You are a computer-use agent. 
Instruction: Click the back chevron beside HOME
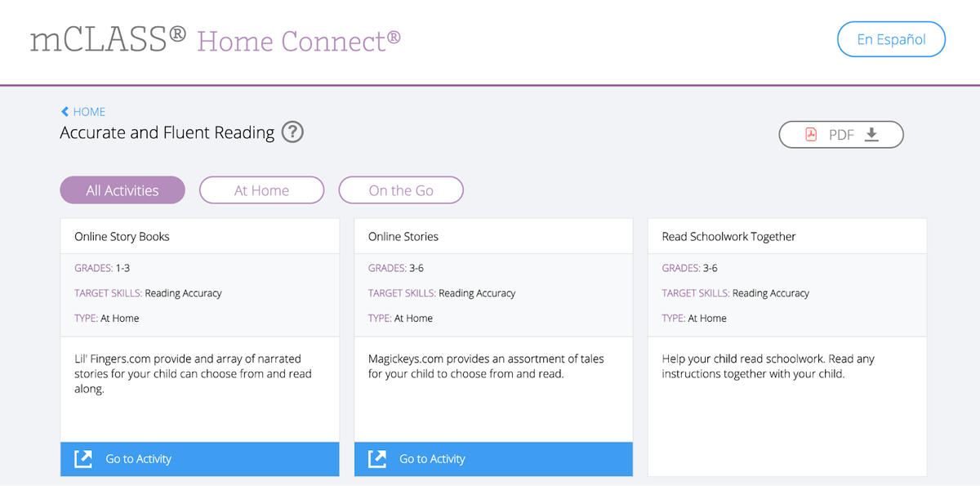pos(65,112)
